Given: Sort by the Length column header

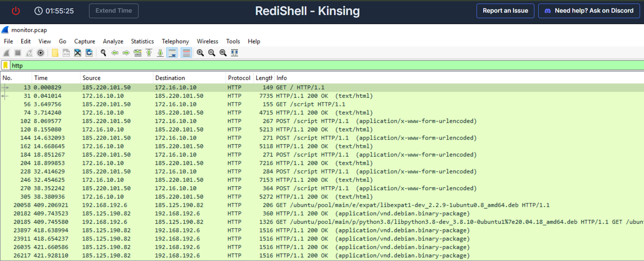Looking at the screenshot, I should coord(264,78).
